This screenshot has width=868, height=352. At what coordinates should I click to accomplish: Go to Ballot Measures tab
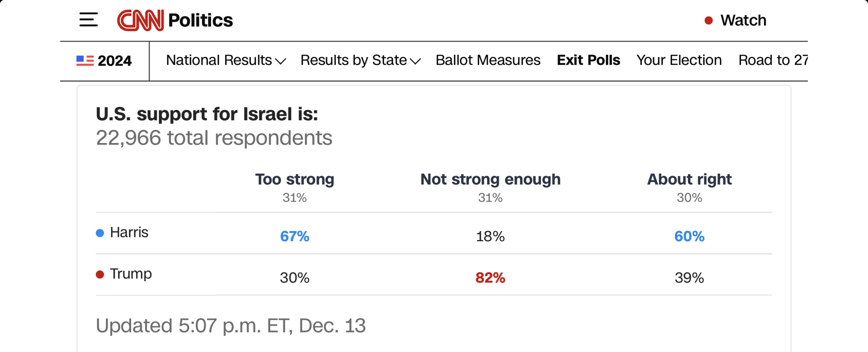[488, 60]
